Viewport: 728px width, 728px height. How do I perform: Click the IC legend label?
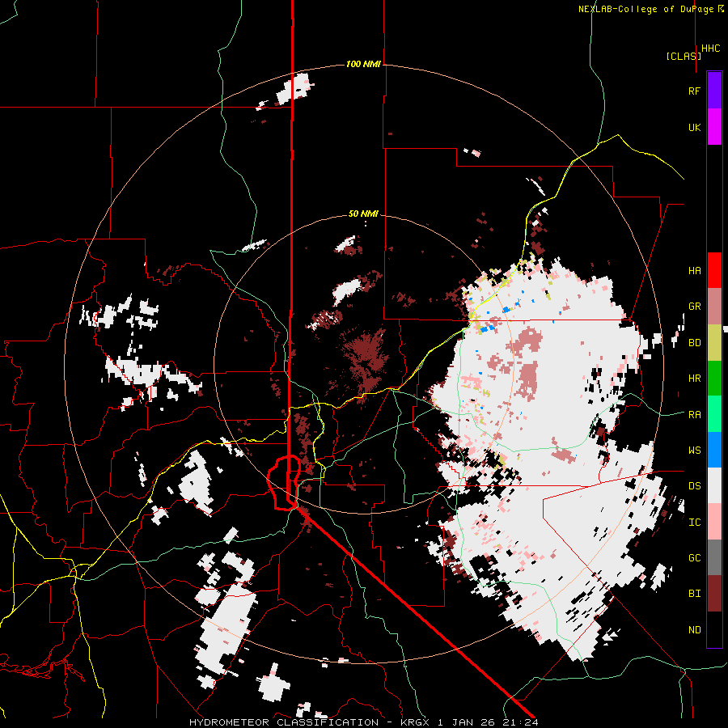[x=694, y=523]
